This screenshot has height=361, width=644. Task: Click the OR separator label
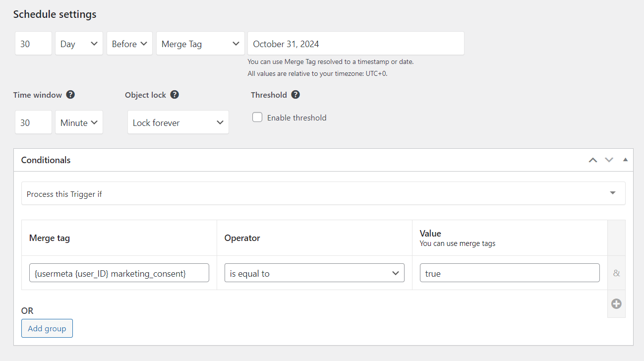coord(27,311)
